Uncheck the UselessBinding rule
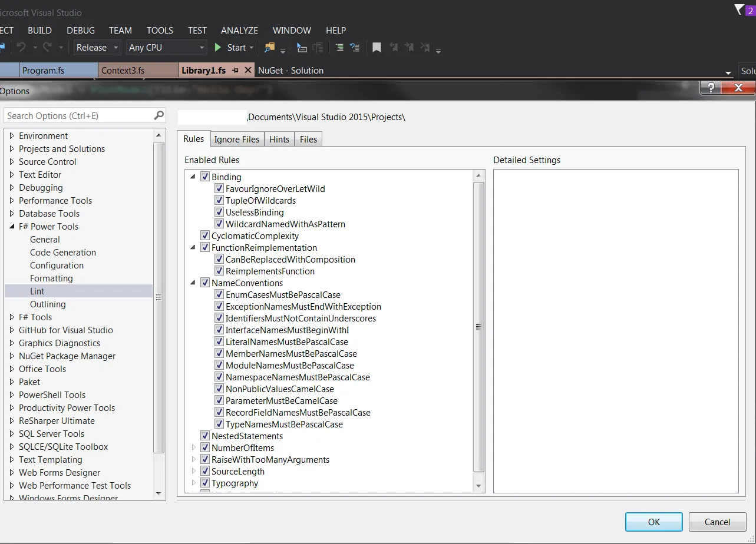This screenshot has width=756, height=544. pos(219,213)
